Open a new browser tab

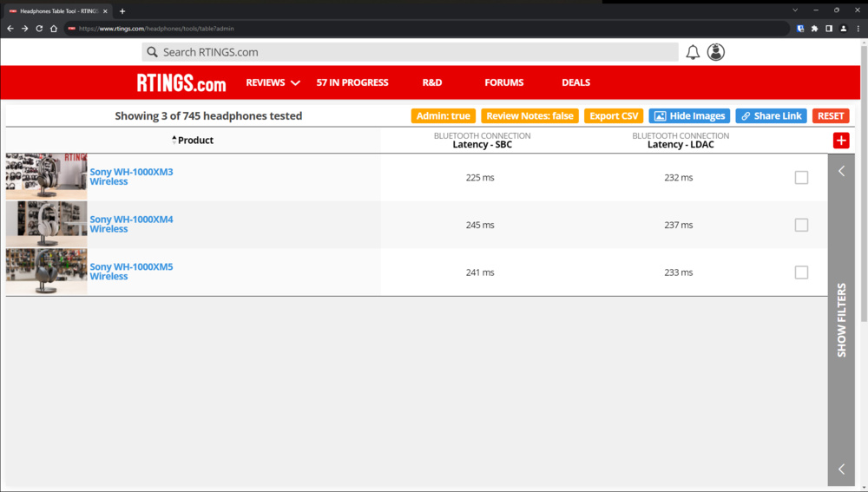coord(122,11)
